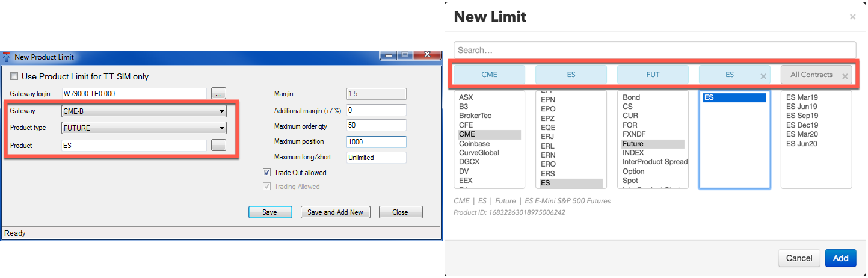The image size is (868, 278).
Task: Open the Gateway login browse (...) button
Action: tap(218, 93)
